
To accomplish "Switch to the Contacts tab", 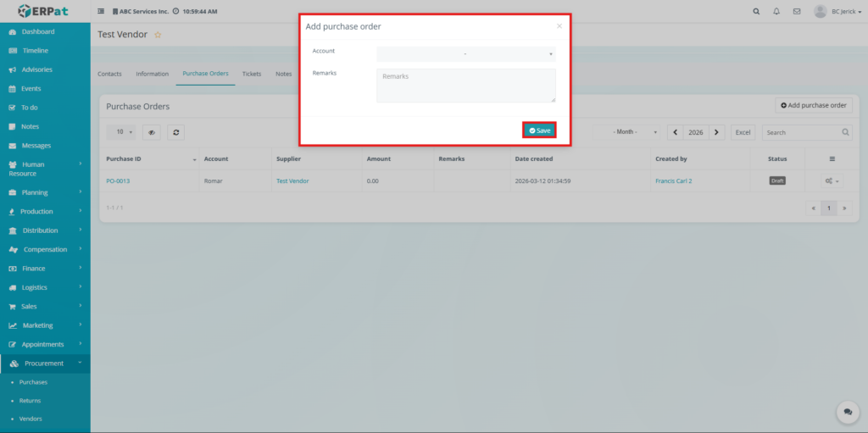I will pos(109,74).
